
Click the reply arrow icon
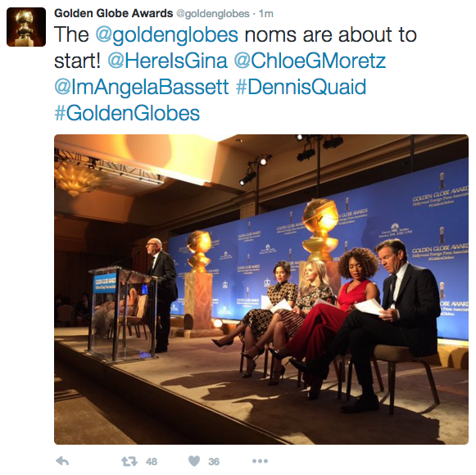click(62, 461)
